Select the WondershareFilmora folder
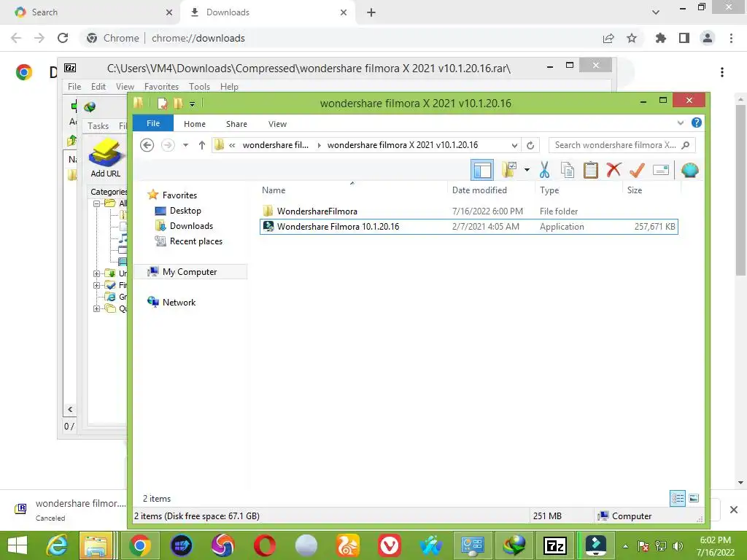 click(317, 211)
